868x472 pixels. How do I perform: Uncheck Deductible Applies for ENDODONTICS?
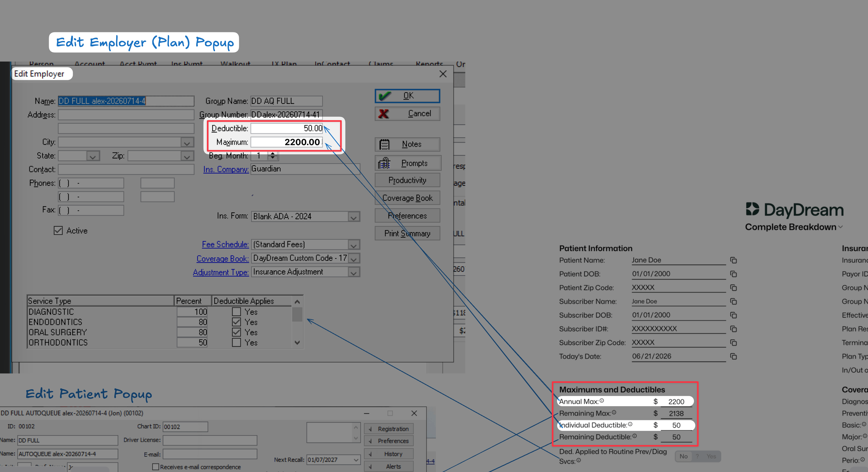point(236,322)
